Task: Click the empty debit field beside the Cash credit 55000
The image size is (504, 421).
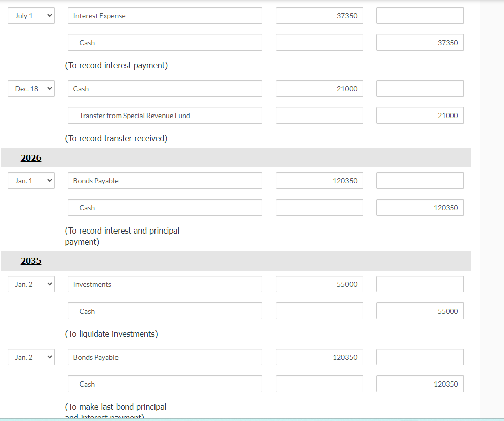Action: pyautogui.click(x=319, y=311)
